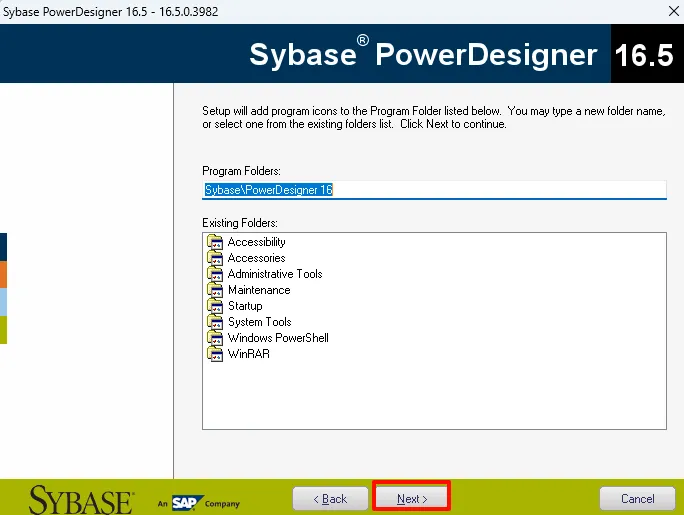
Task: Pick the Maintenance folder entry
Action: pos(259,290)
